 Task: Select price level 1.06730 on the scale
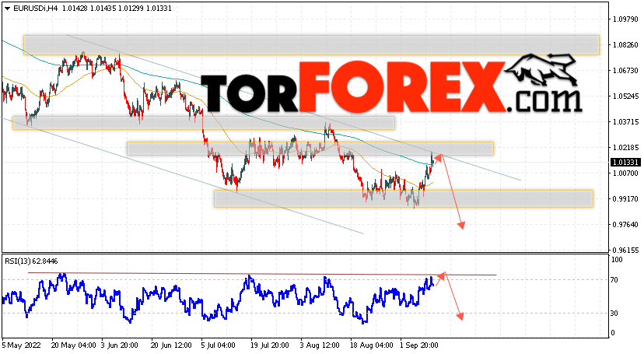coord(625,71)
